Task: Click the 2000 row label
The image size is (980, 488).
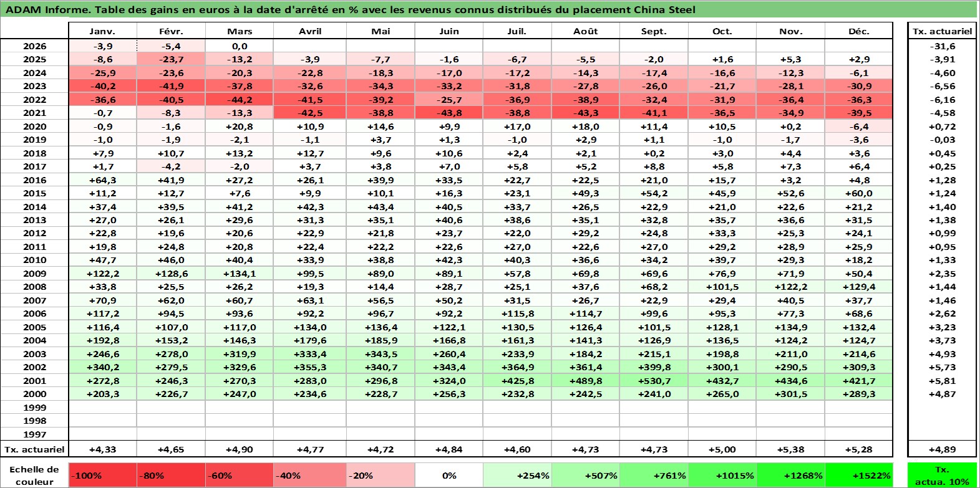Action: (34, 394)
